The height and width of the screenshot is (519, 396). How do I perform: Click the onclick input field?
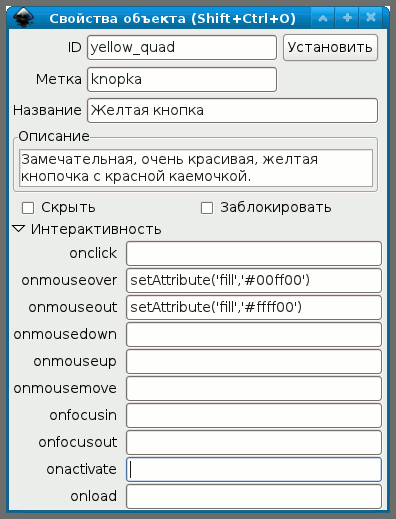pyautogui.click(x=254, y=253)
